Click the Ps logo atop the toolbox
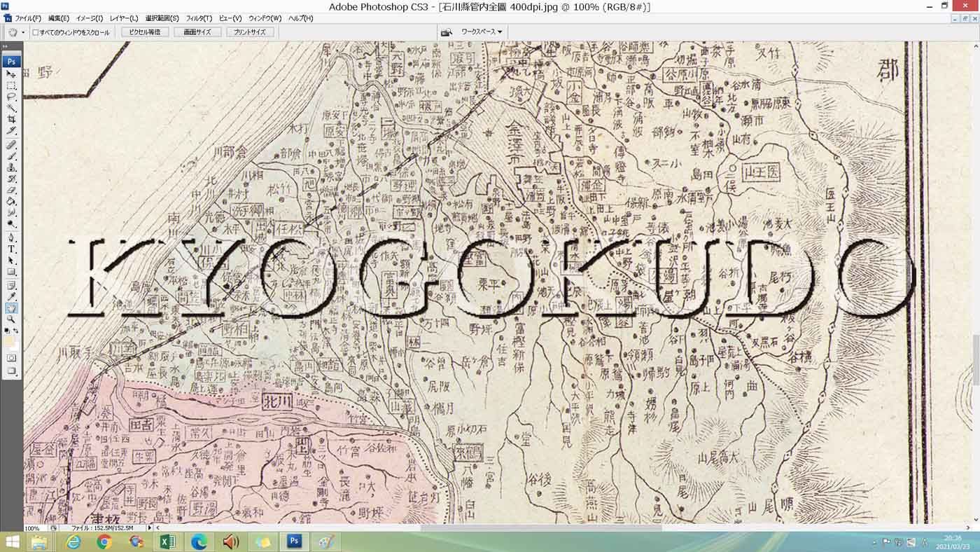 [11, 61]
